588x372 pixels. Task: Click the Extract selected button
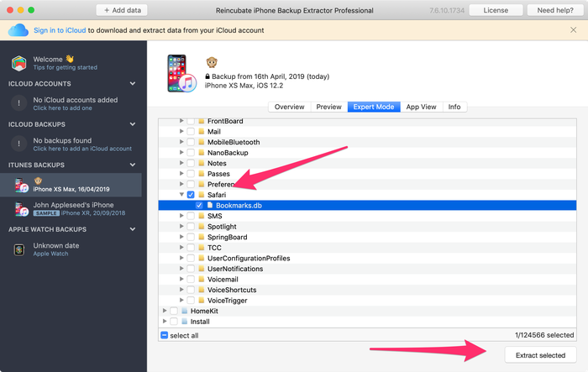[x=540, y=355]
